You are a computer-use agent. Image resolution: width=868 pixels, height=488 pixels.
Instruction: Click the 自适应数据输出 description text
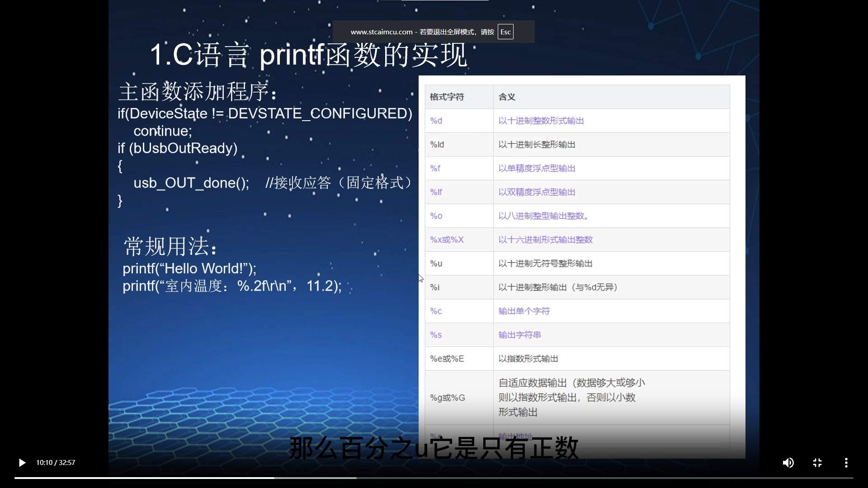[571, 398]
